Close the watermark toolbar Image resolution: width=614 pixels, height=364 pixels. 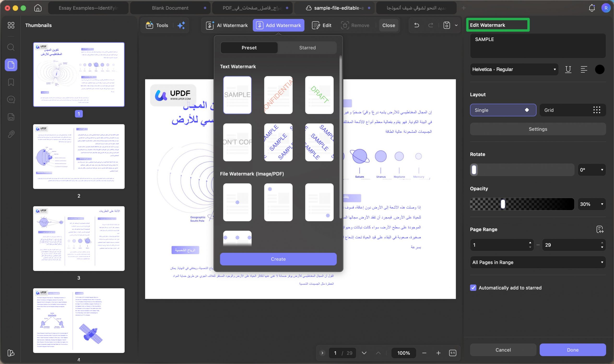click(x=389, y=25)
